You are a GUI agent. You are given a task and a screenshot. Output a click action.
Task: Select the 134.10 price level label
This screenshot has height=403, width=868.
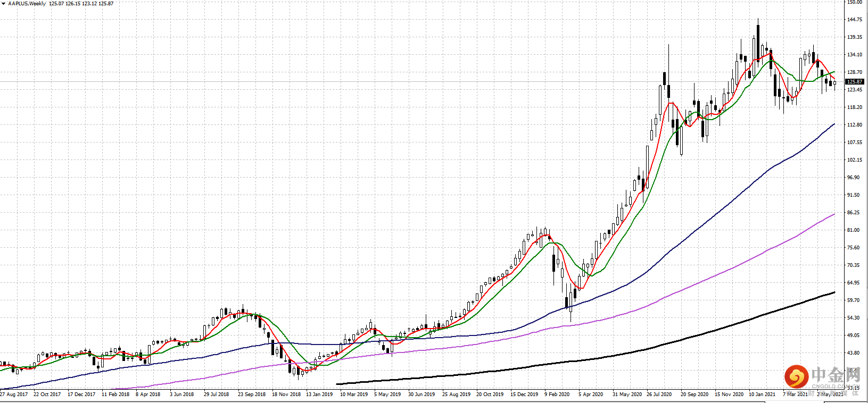(855, 55)
